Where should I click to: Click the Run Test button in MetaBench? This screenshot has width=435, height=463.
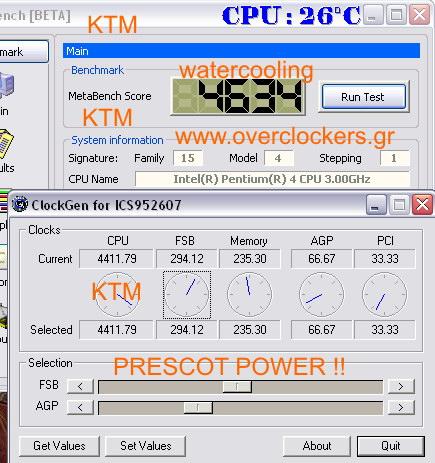[364, 97]
